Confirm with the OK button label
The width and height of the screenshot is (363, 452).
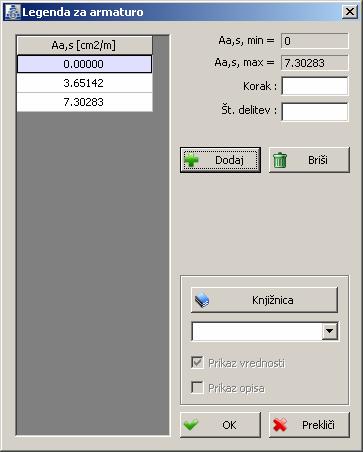point(229,425)
